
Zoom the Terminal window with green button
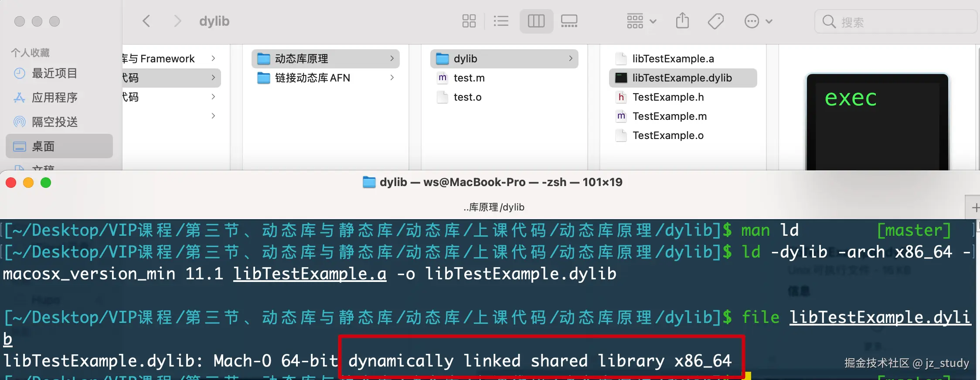[46, 183]
